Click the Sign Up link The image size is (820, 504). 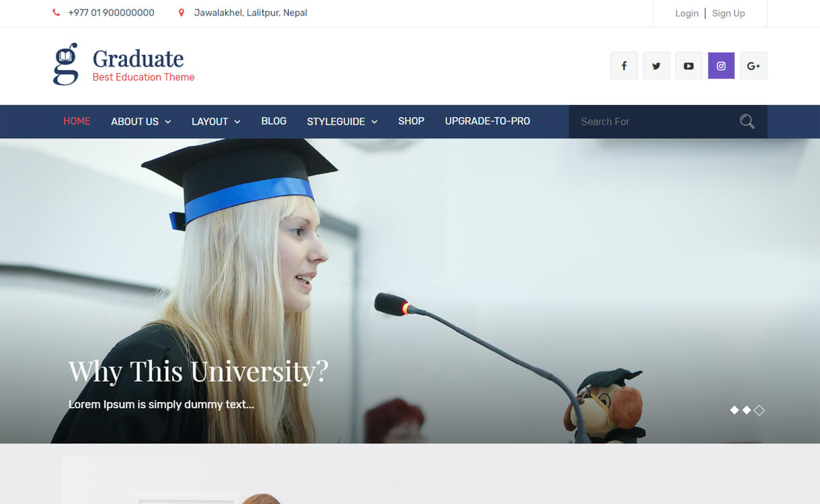pyautogui.click(x=729, y=13)
